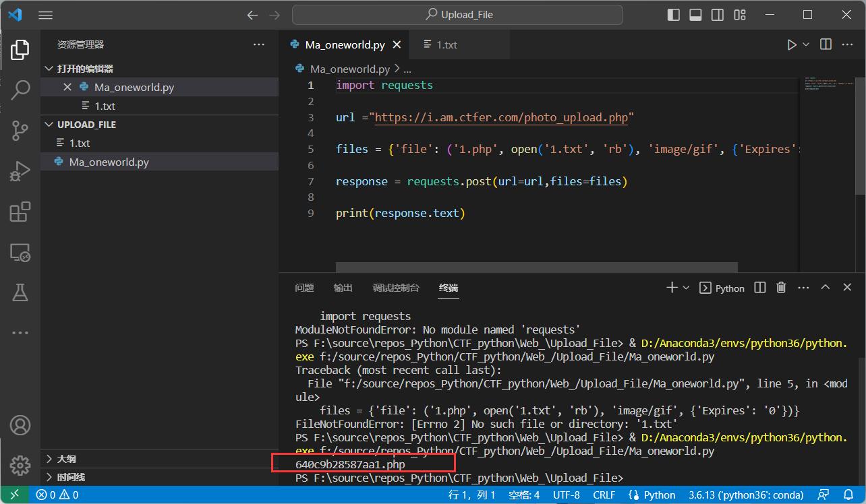
Task: Close Ma_oneworld.py in open editors list
Action: click(x=67, y=87)
